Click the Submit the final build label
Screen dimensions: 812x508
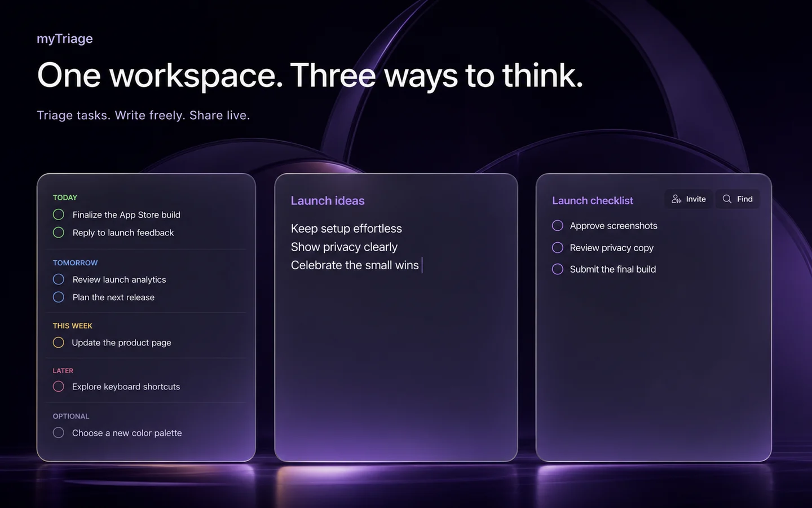coord(612,269)
